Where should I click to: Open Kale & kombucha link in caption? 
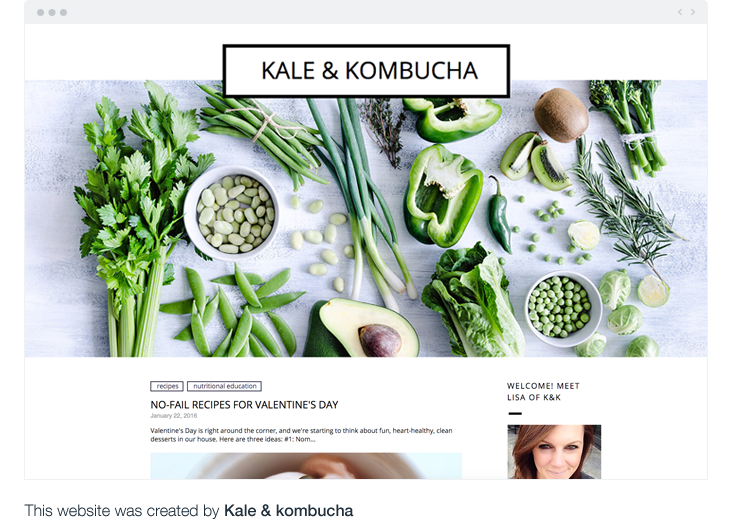(289, 511)
